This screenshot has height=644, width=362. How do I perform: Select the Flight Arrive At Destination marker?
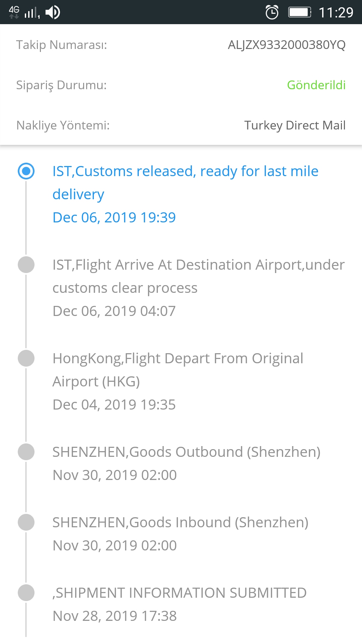click(x=26, y=265)
